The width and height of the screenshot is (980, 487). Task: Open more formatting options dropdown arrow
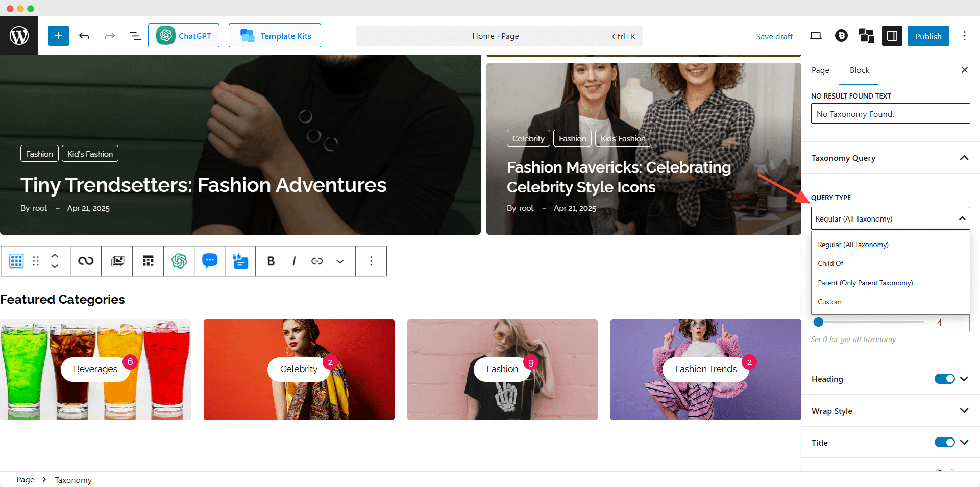(x=340, y=261)
